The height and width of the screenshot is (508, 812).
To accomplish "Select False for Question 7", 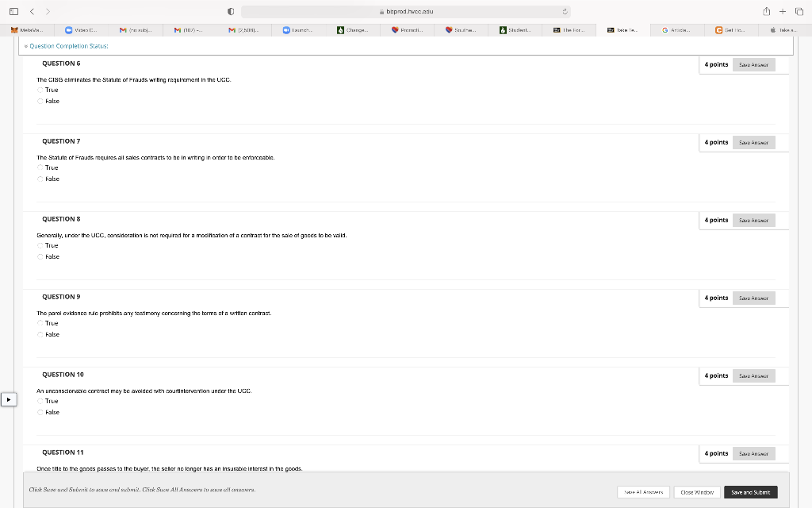I will pos(40,179).
